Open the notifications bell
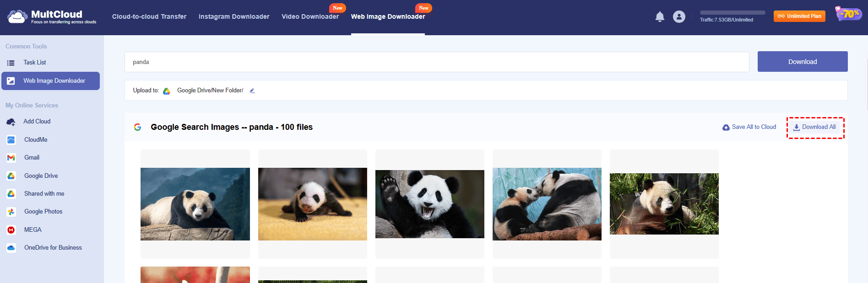The height and width of the screenshot is (283, 868). (x=660, y=17)
